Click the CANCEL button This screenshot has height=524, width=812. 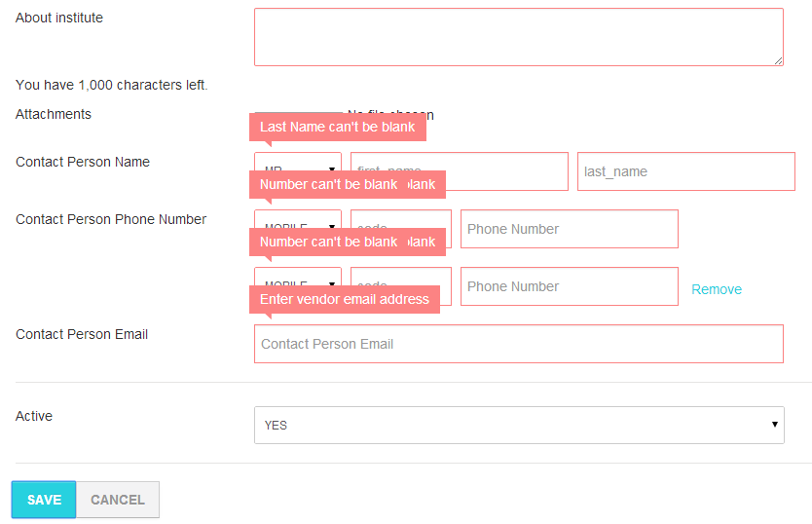[x=118, y=500]
